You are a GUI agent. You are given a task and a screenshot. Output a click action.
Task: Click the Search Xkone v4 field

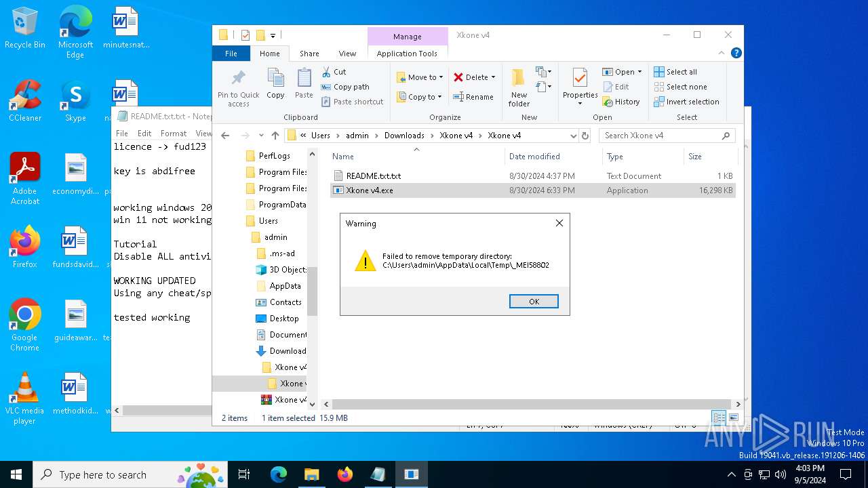point(667,136)
